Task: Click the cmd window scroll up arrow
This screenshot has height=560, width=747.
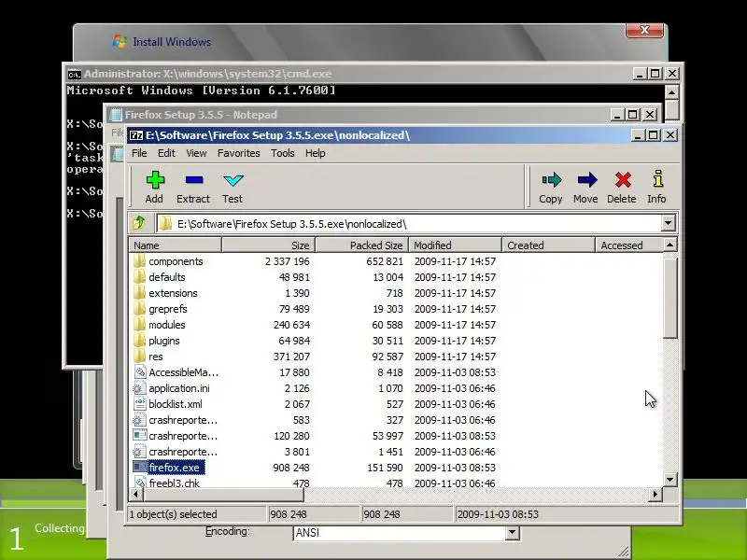Action: coord(671,91)
